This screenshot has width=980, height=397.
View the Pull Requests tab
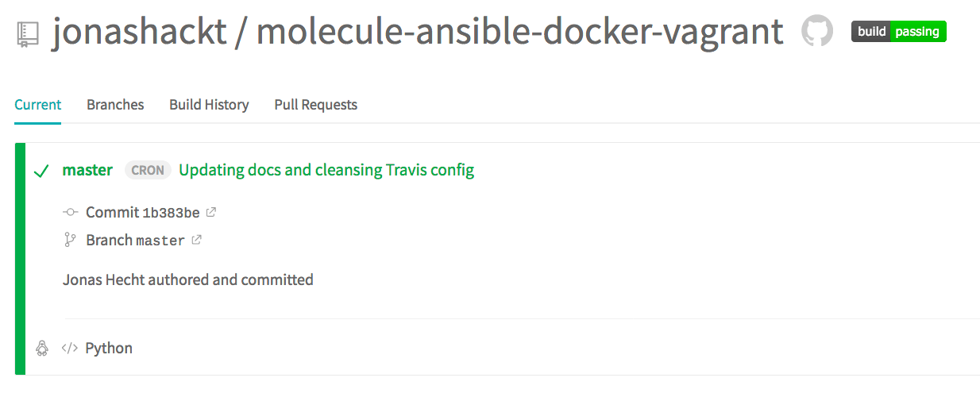315,105
